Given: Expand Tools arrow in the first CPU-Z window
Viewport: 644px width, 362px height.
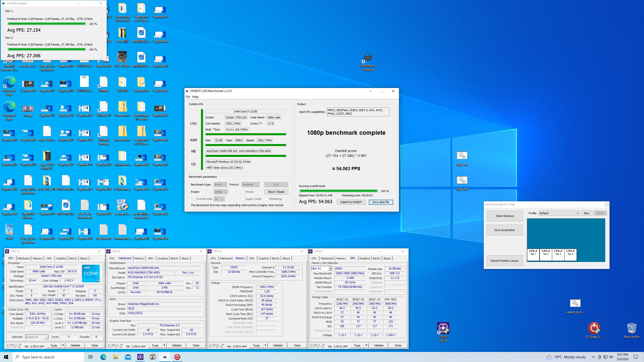Looking at the screenshot, I should click(x=63, y=345).
